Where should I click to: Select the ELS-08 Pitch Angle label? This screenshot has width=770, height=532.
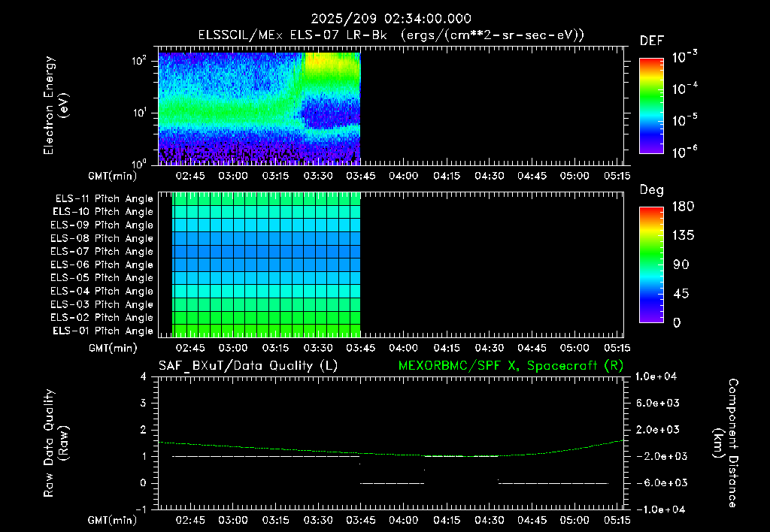[x=102, y=238]
